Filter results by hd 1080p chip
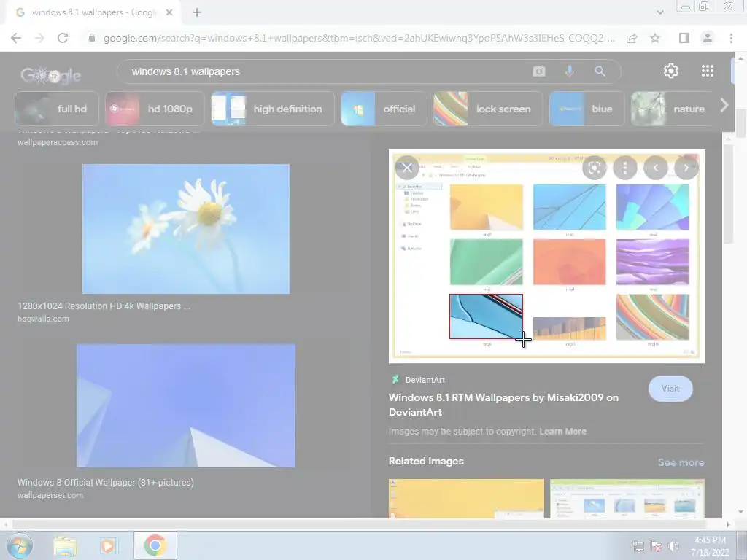This screenshot has height=560, width=747. coord(155,109)
